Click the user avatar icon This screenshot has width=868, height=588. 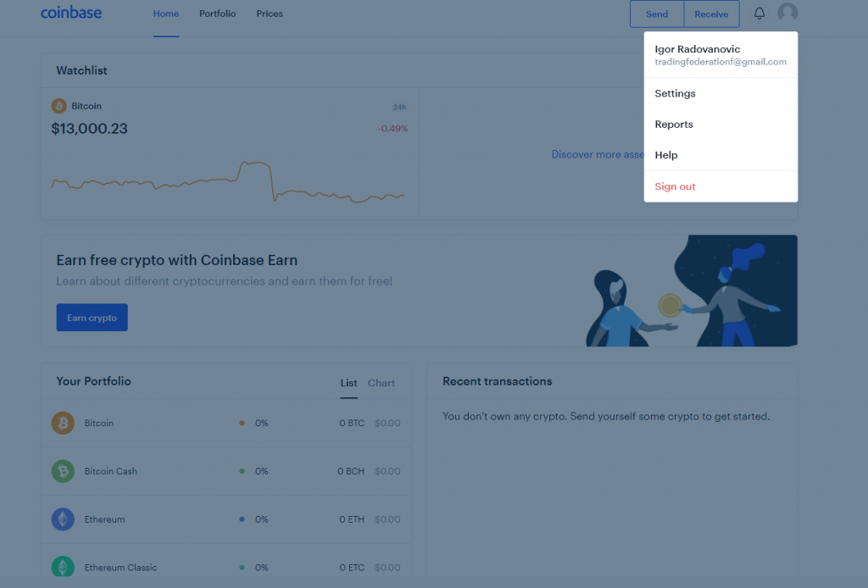coord(787,13)
